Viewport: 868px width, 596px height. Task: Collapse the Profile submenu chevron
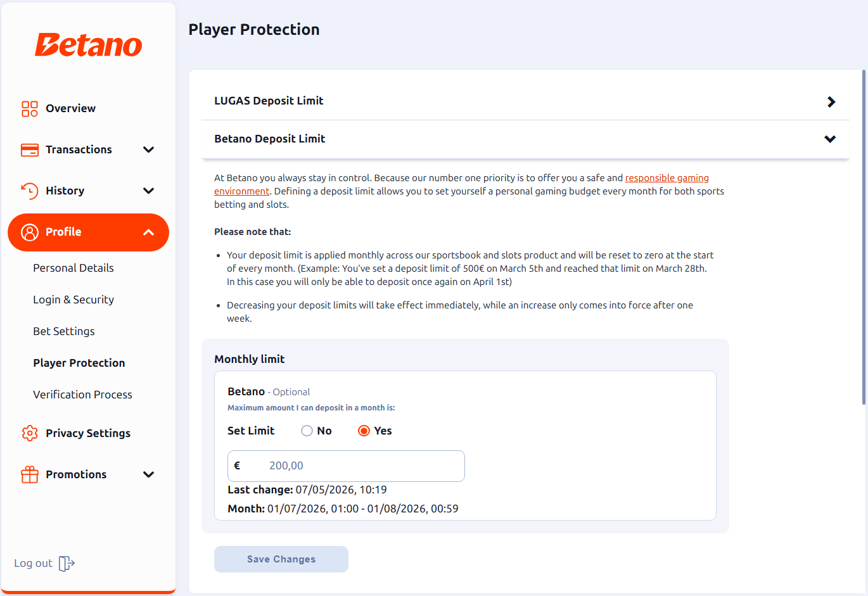click(149, 232)
